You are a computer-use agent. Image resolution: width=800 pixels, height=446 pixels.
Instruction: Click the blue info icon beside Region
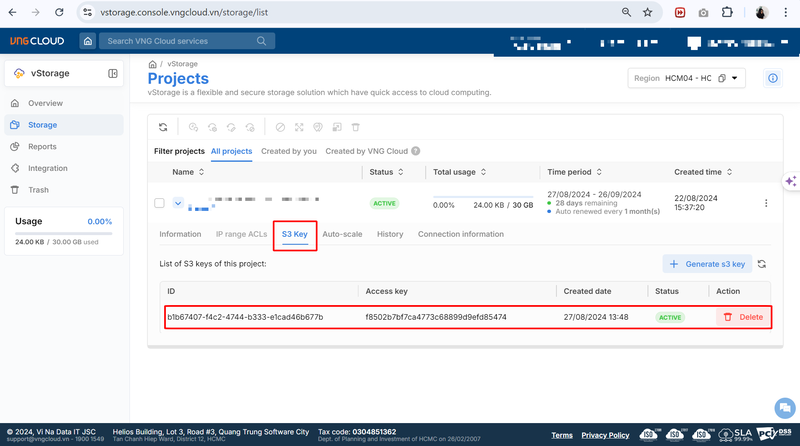pyautogui.click(x=772, y=78)
